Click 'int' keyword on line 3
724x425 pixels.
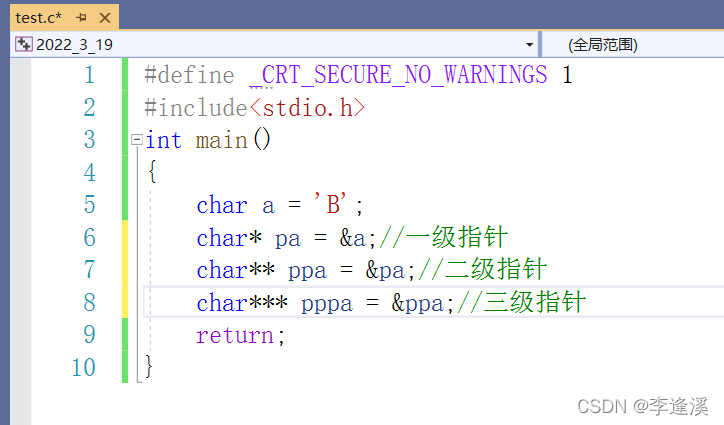tap(163, 140)
